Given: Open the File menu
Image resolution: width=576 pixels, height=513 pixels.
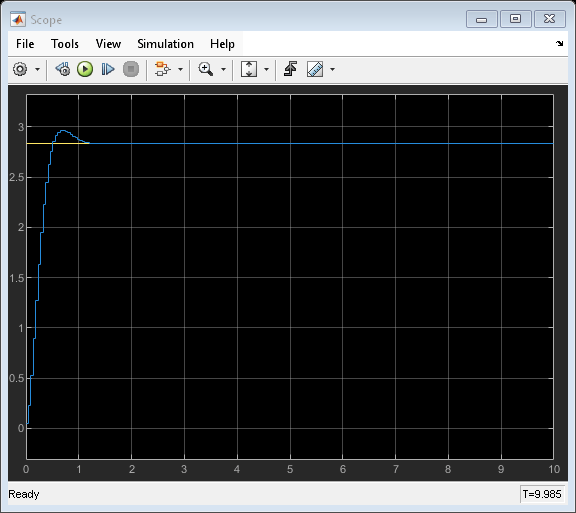Looking at the screenshot, I should coord(25,44).
